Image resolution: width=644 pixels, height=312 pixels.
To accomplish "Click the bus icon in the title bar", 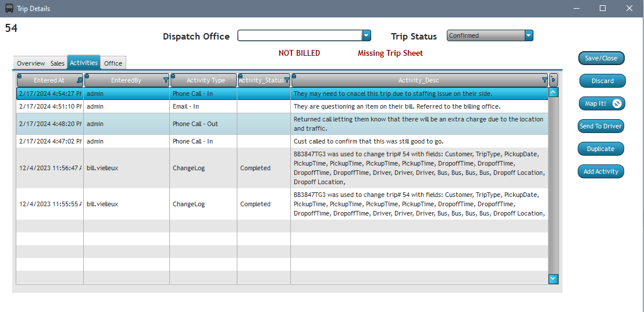I will tap(9, 9).
